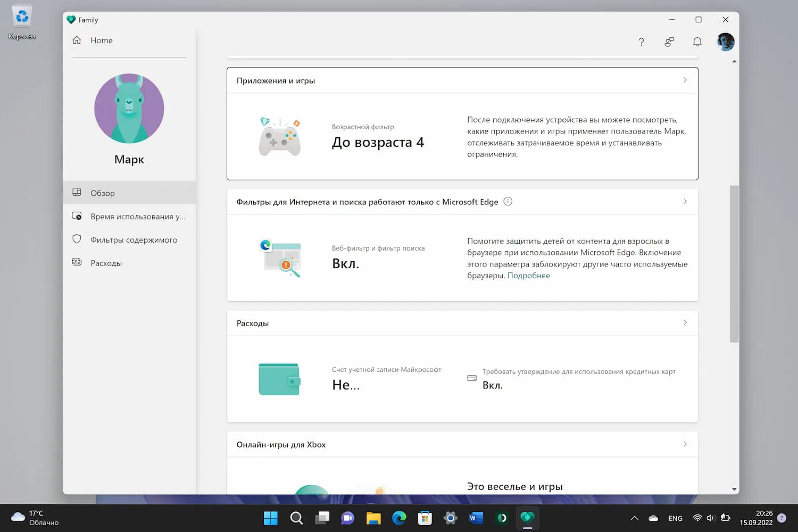Expand the web filters card chevron
Image resolution: width=798 pixels, height=532 pixels.
coord(685,202)
